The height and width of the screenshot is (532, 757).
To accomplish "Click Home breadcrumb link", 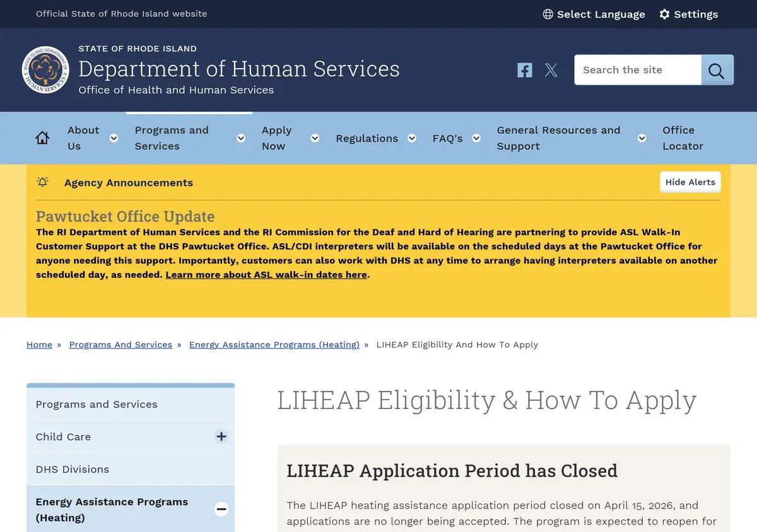I will tap(39, 345).
